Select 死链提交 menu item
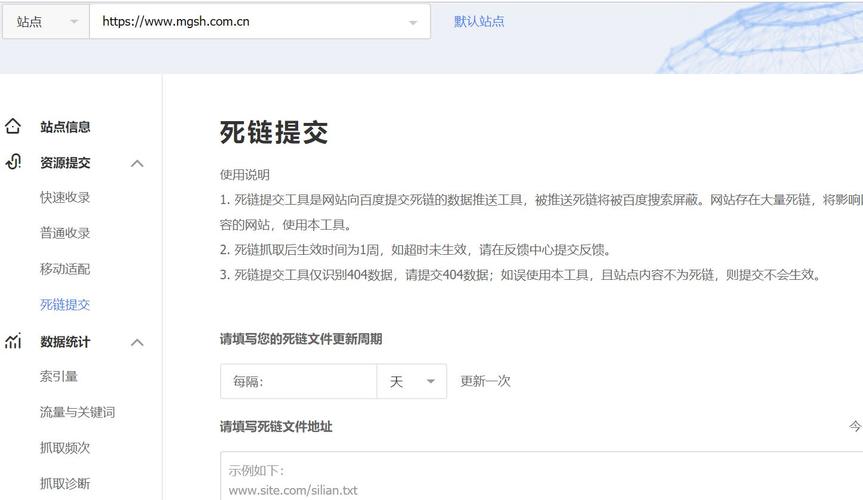863x500 pixels. click(65, 305)
